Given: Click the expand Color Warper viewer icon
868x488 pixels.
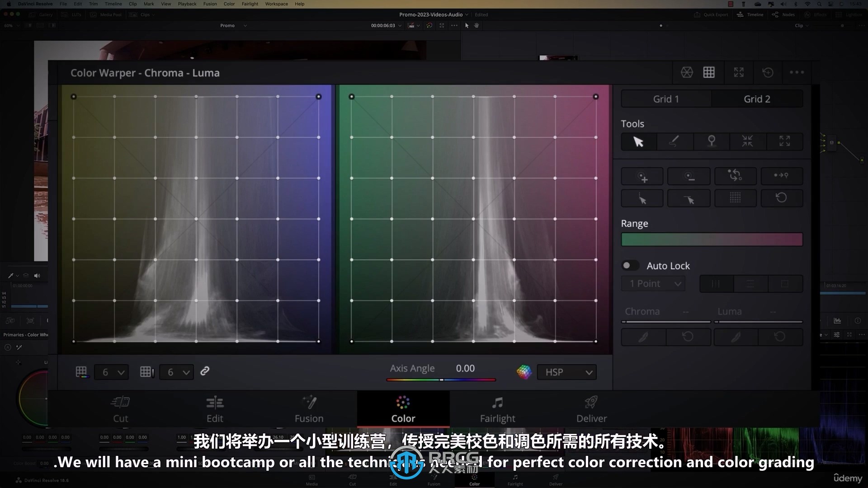Looking at the screenshot, I should point(739,72).
